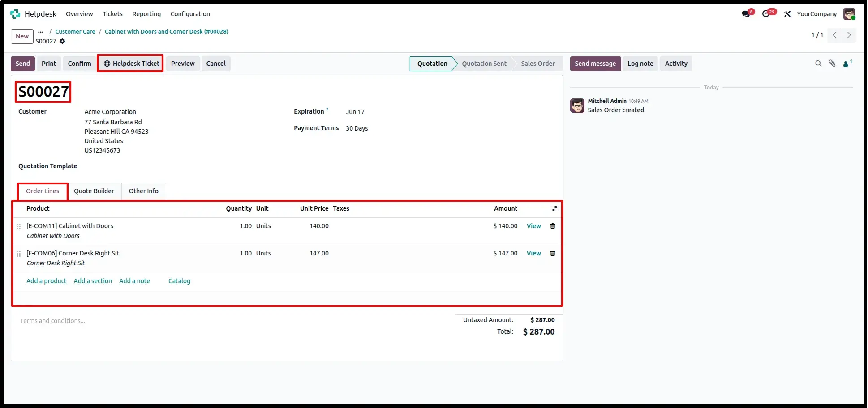Viewport: 868px width, 408px height.
Task: Delete the Cabinet with Doors line
Action: tap(553, 226)
